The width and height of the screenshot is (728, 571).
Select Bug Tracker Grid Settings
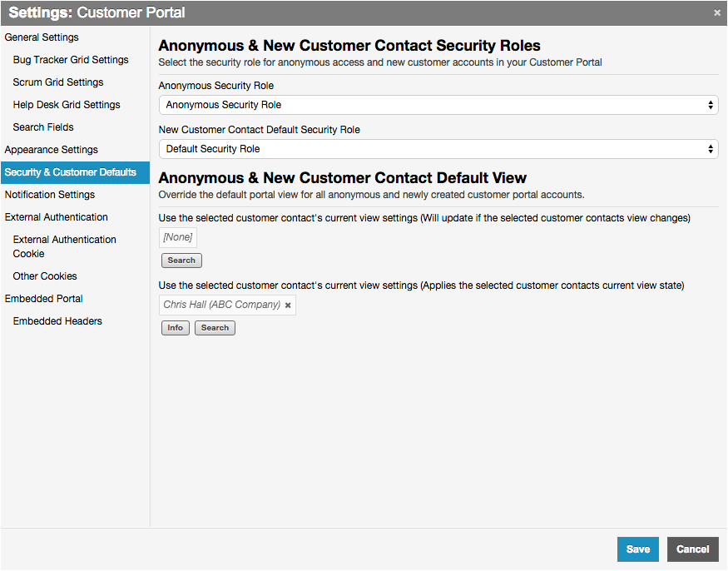(x=71, y=60)
